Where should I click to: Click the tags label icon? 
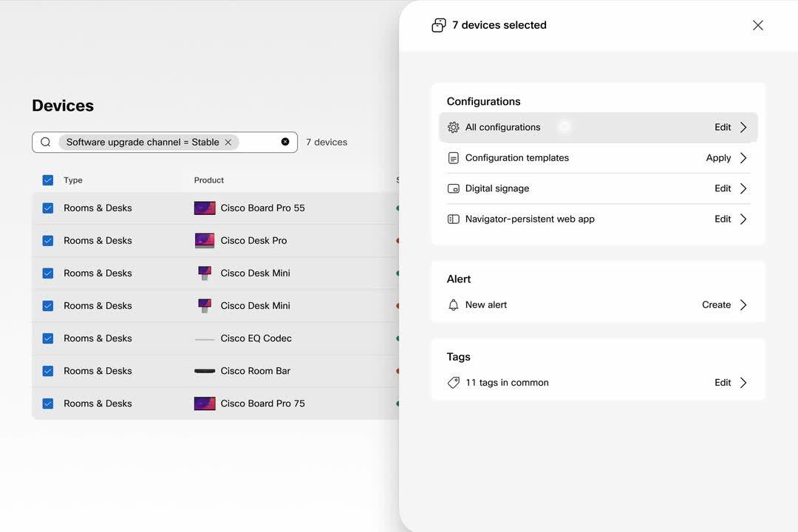tap(453, 382)
